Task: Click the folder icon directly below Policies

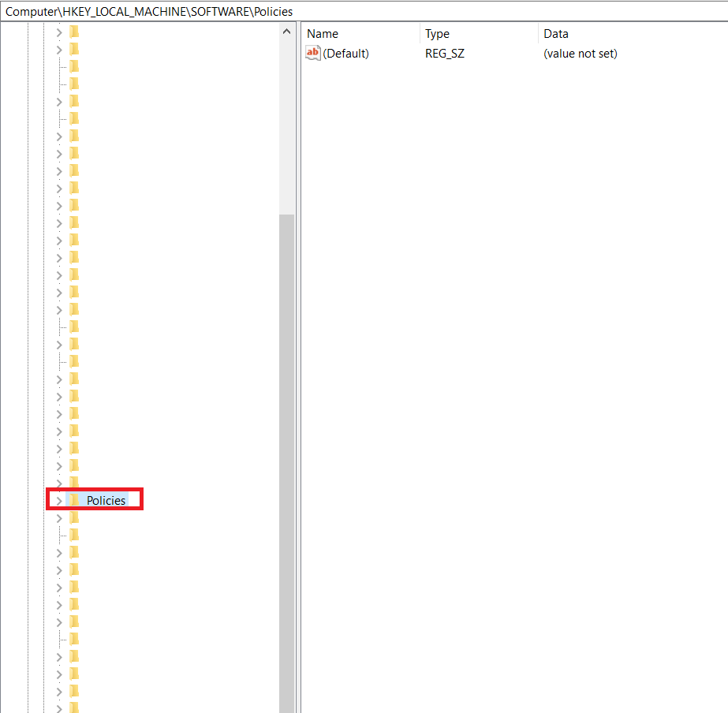Action: pos(73,517)
